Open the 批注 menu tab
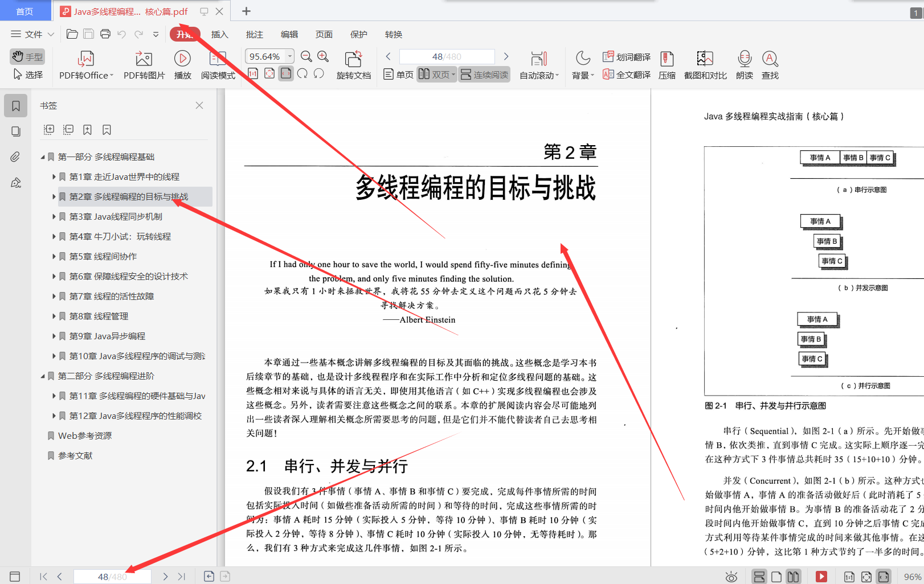The image size is (924, 584). click(x=254, y=34)
